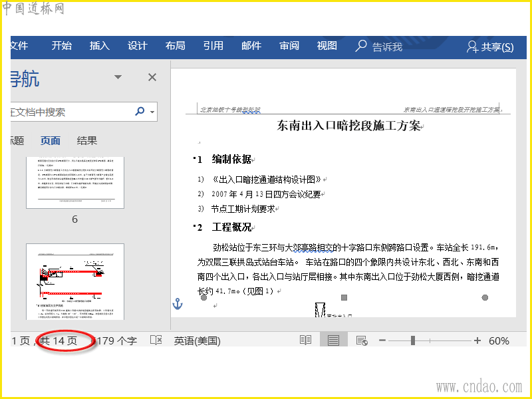Open the 布局 ribbon tab
532x399 pixels.
(x=176, y=45)
